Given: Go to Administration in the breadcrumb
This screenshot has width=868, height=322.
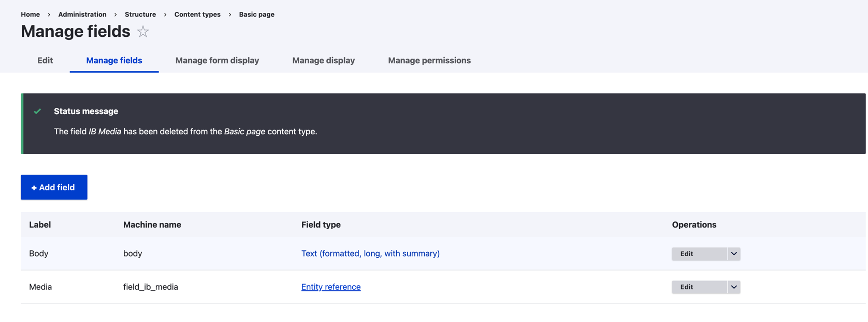Looking at the screenshot, I should [x=82, y=15].
